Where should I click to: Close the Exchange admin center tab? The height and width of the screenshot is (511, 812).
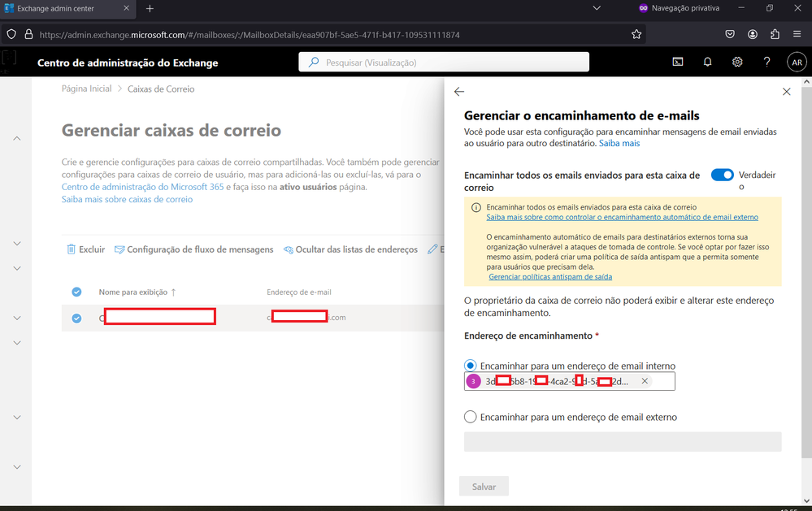pos(126,8)
